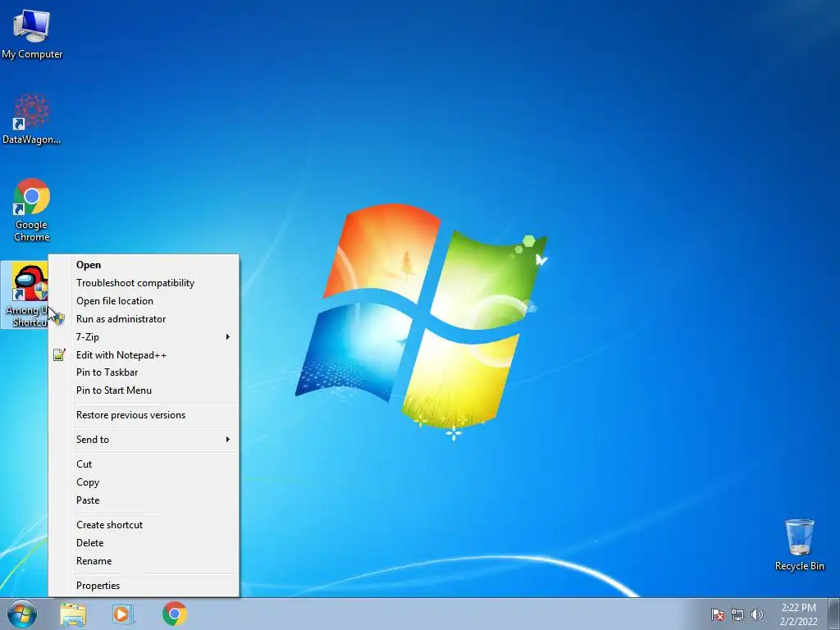Select Troubleshoot compatibility
The image size is (840, 630).
[144, 283]
